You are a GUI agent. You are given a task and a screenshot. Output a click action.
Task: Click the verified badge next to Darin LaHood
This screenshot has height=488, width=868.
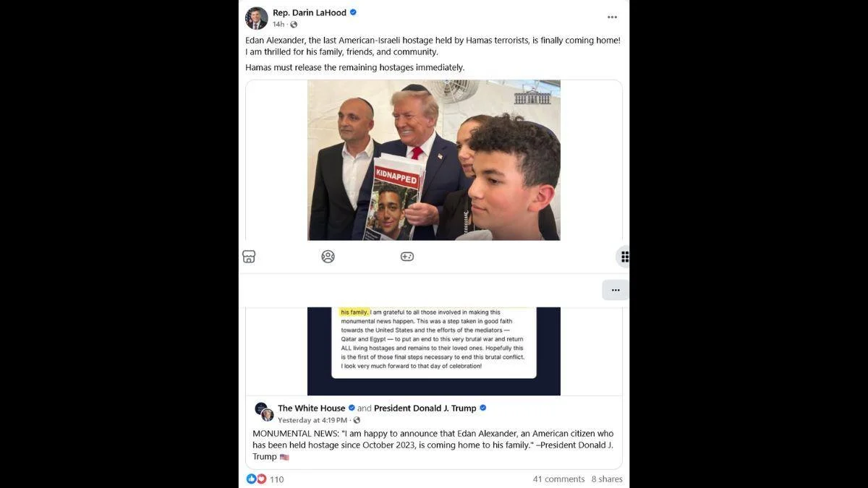pyautogui.click(x=354, y=12)
